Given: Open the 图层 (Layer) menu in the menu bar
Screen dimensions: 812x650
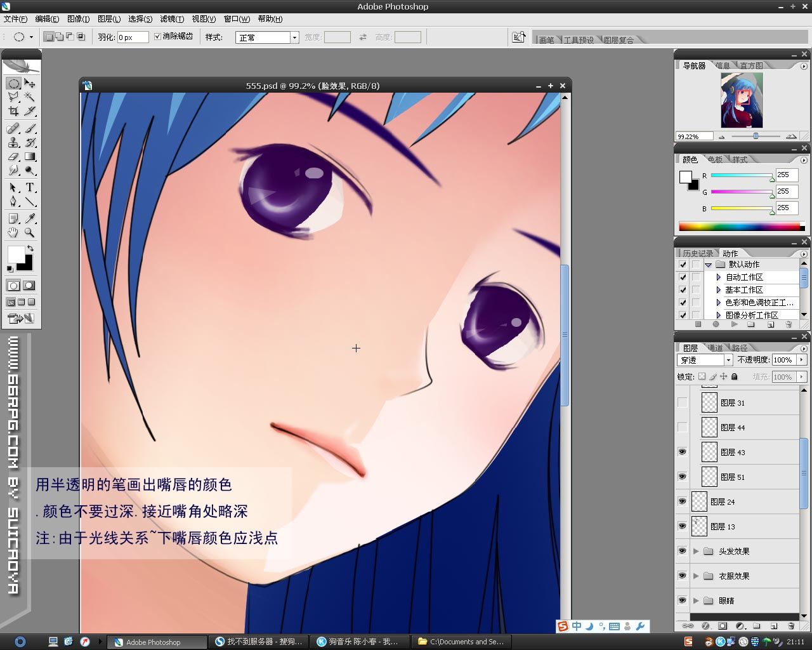Looking at the screenshot, I should 108,19.
